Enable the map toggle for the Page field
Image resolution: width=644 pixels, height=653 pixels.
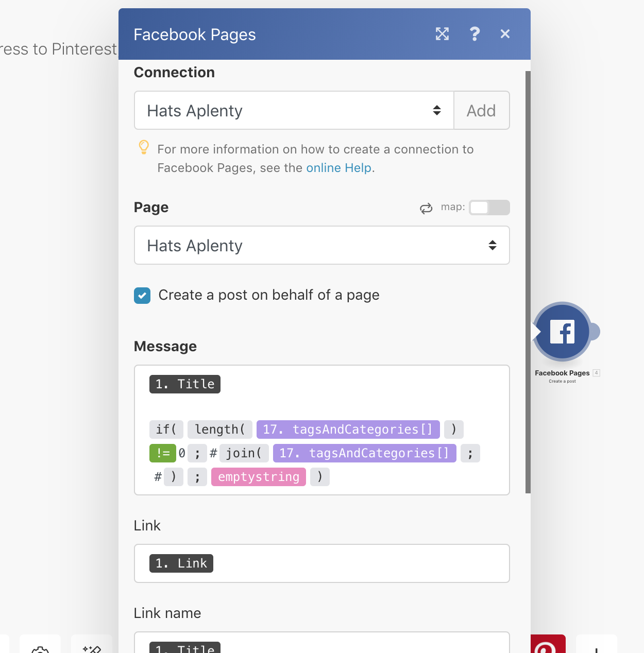489,208
